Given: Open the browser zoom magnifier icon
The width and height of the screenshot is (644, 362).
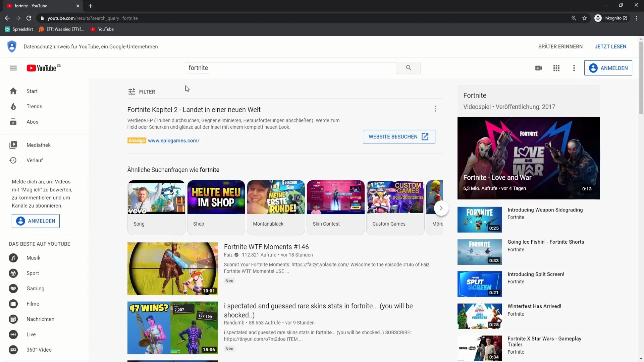Looking at the screenshot, I should click(x=574, y=18).
